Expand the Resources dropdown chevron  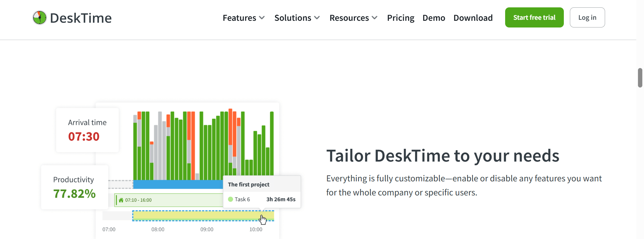pyautogui.click(x=375, y=17)
